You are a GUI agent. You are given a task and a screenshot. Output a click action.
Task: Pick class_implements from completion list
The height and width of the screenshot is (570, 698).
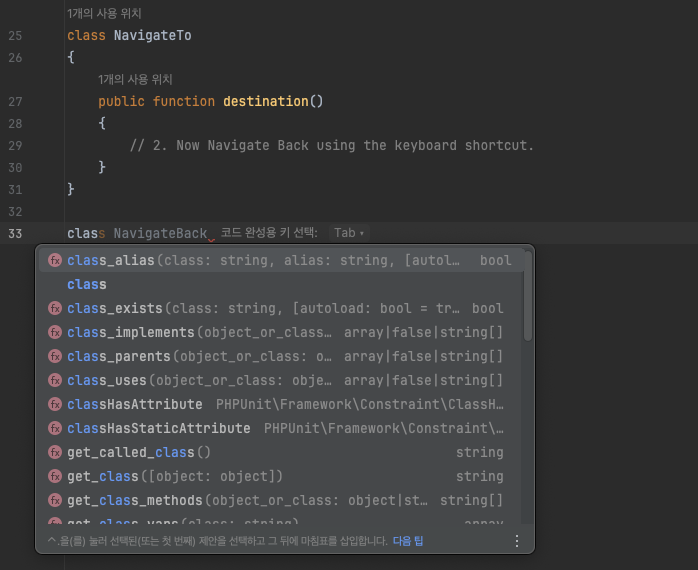click(281, 332)
